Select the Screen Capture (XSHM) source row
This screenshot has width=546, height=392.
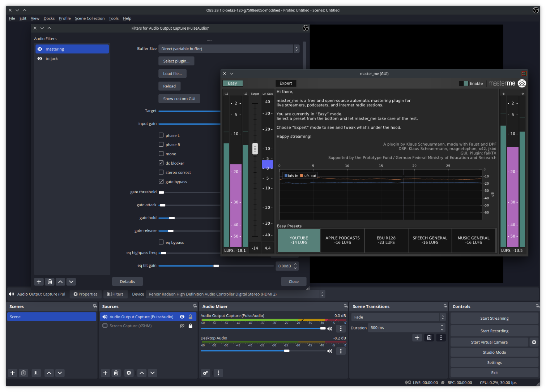click(149, 326)
